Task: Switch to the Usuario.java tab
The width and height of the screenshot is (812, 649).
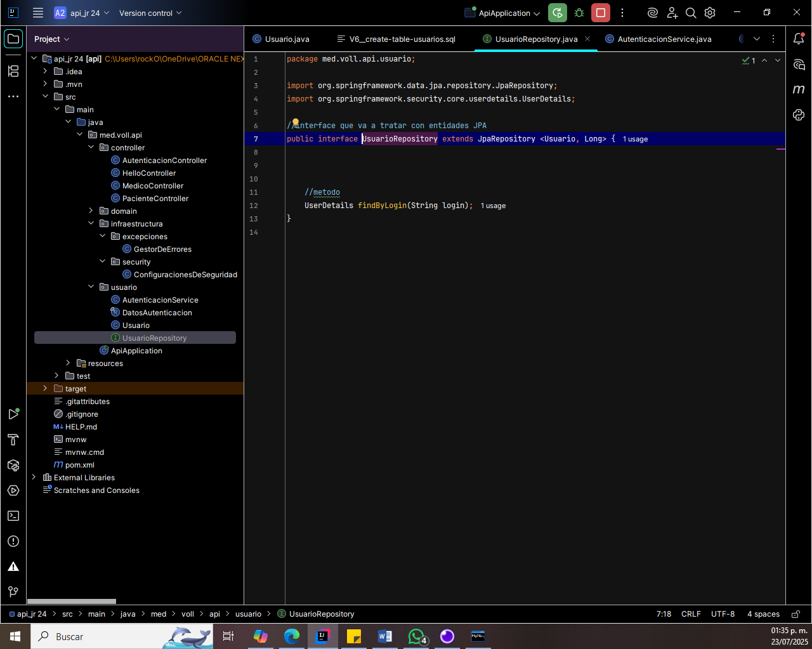Action: [x=281, y=39]
